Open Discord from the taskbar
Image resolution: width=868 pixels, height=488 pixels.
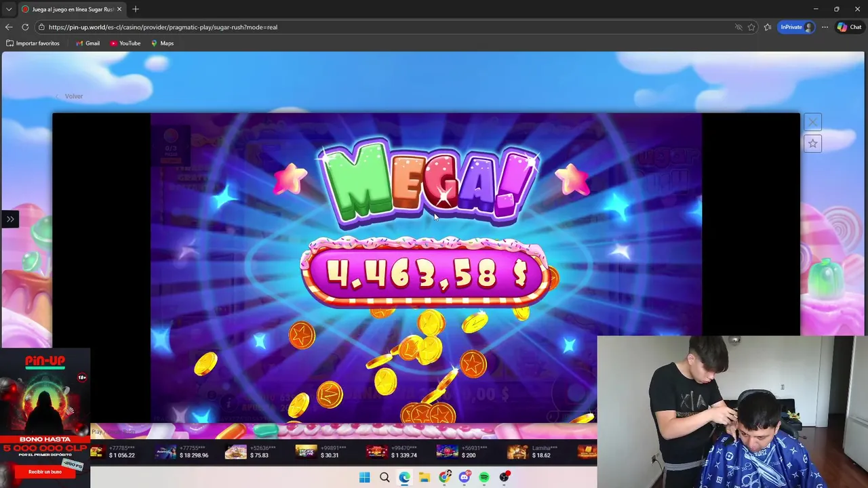(x=465, y=477)
